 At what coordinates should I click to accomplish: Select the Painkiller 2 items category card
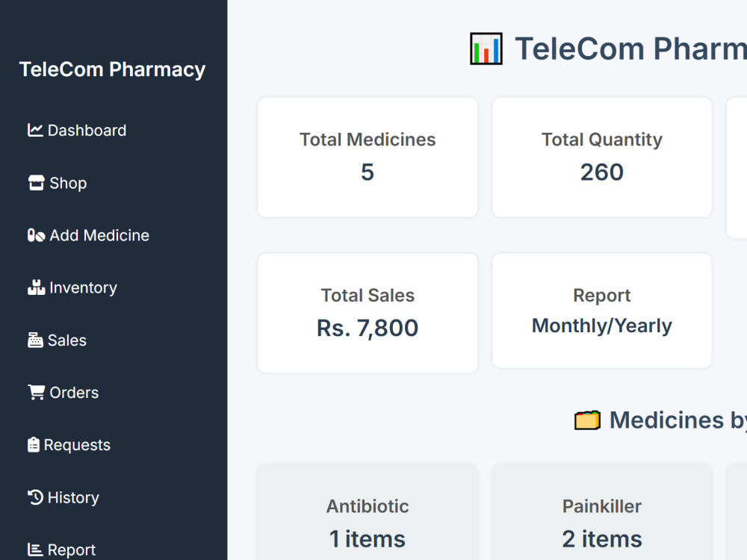click(x=601, y=512)
